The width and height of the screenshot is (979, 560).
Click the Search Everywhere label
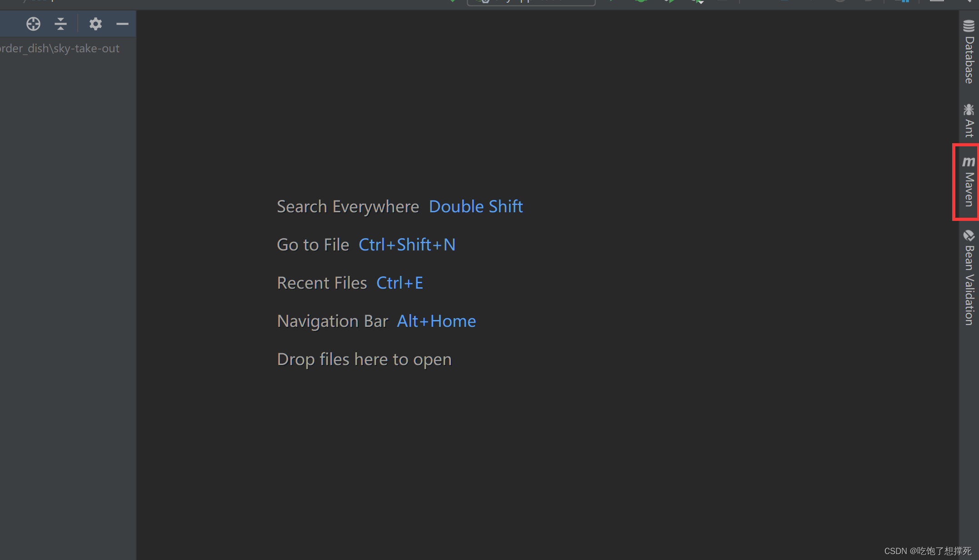(x=348, y=207)
